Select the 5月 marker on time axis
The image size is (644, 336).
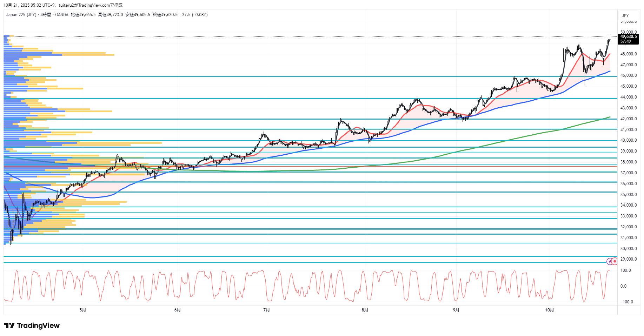pos(82,310)
